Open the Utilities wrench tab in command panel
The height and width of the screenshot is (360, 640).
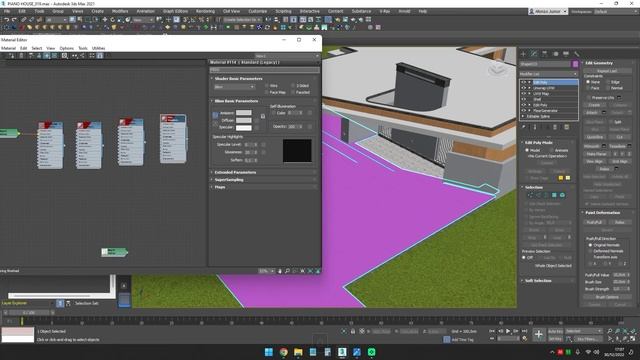tap(576, 54)
